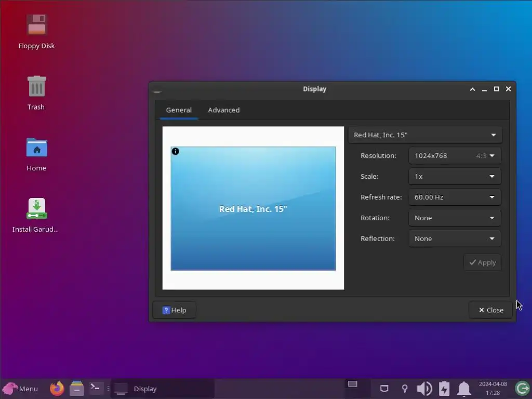Viewport: 532px width, 399px height.
Task: Minimize the Display window
Action: pos(484,89)
